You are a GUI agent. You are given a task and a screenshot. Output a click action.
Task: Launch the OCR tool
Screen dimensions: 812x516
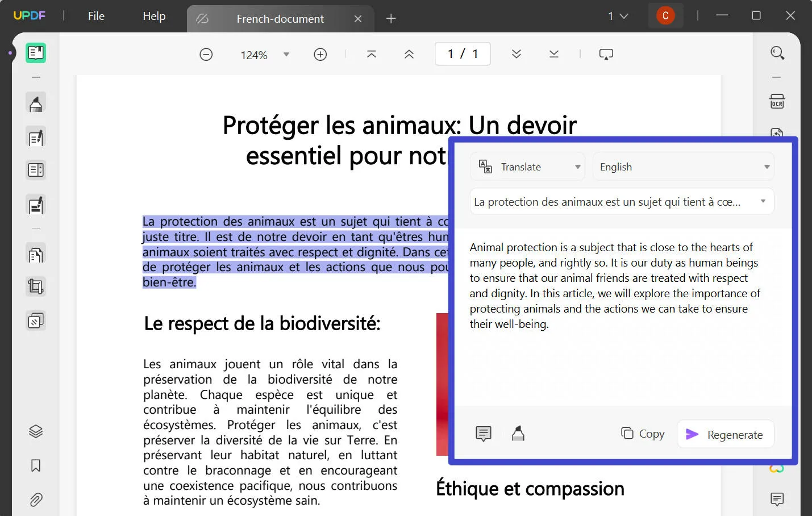[x=777, y=101]
